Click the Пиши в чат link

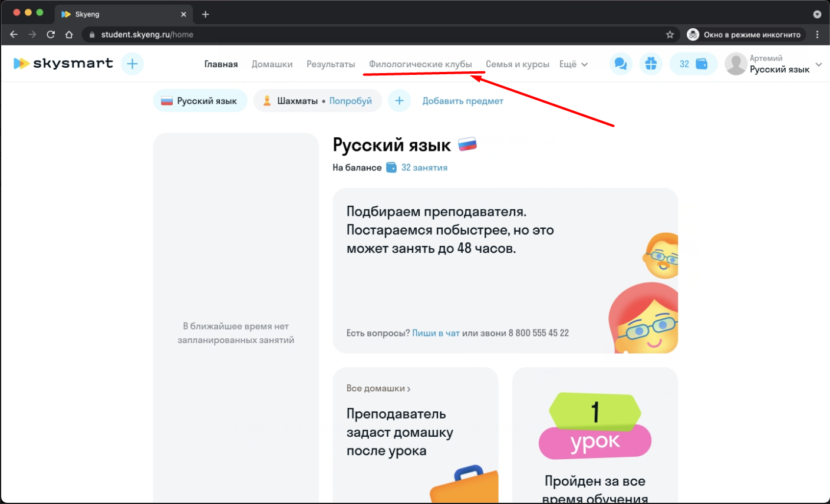(436, 333)
